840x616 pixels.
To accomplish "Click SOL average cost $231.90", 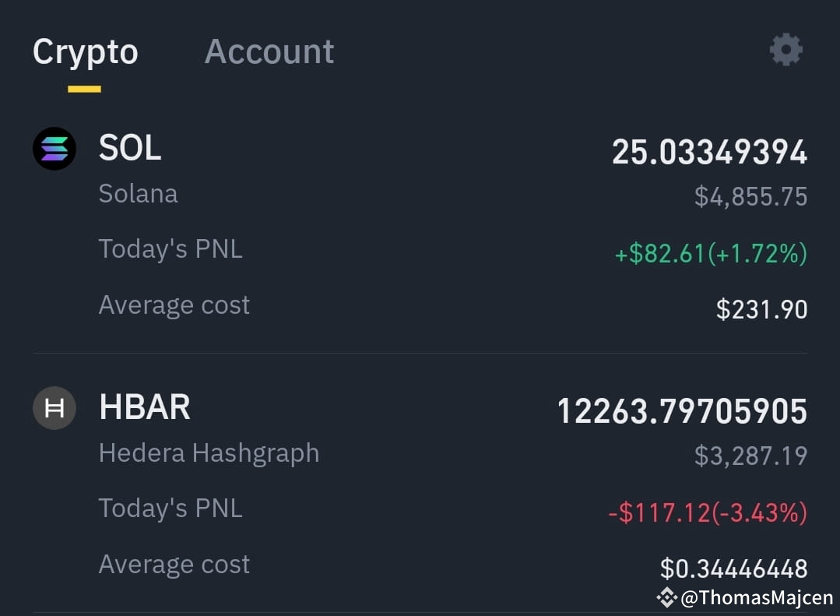I will tap(762, 309).
